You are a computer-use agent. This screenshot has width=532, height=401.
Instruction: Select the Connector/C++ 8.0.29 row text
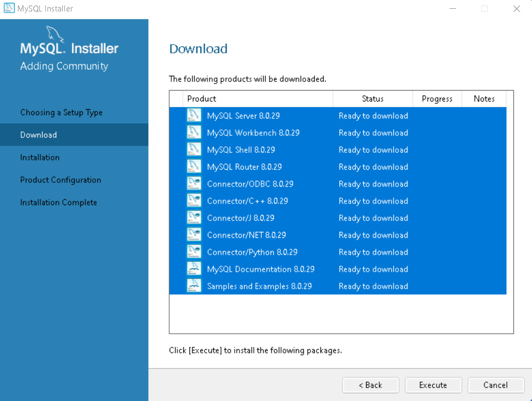pos(247,201)
